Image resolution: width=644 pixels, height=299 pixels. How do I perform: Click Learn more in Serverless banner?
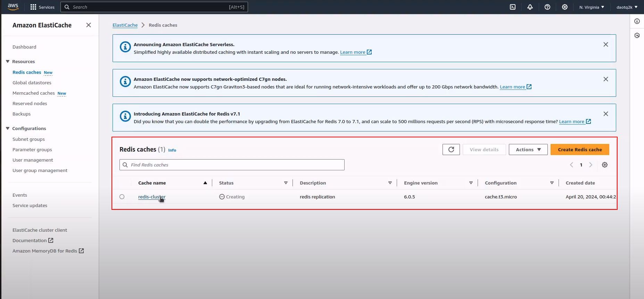356,52
